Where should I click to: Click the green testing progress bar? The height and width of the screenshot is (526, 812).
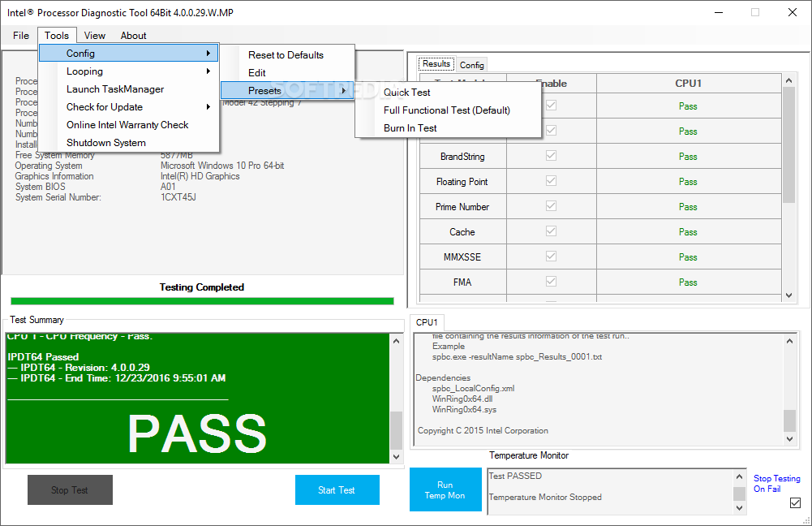pyautogui.click(x=202, y=301)
